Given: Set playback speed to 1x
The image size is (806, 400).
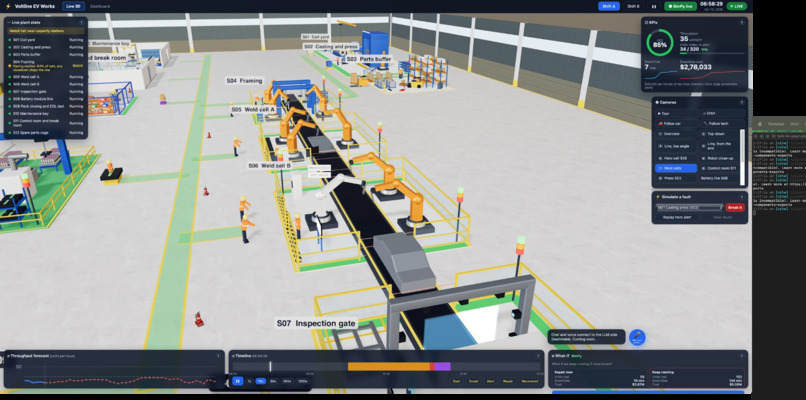Looking at the screenshot, I should [249, 381].
